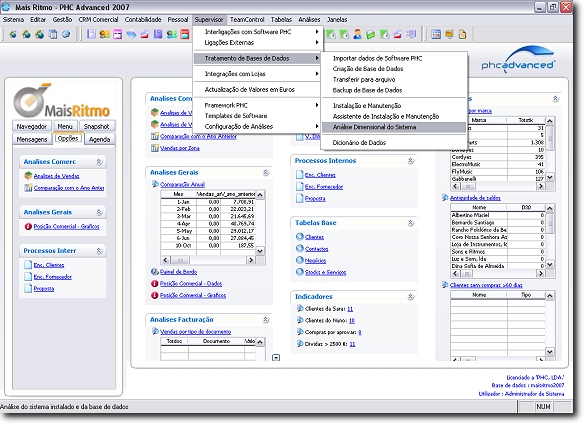Click the 4-Apr row in Comparação Anual
The image size is (584, 425).
click(208, 223)
